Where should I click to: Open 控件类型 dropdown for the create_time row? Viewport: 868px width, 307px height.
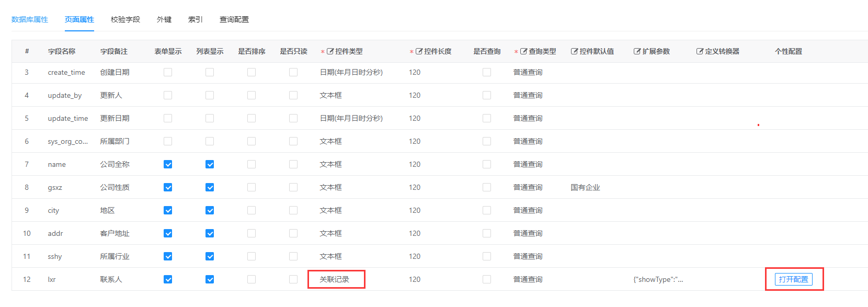click(x=351, y=72)
